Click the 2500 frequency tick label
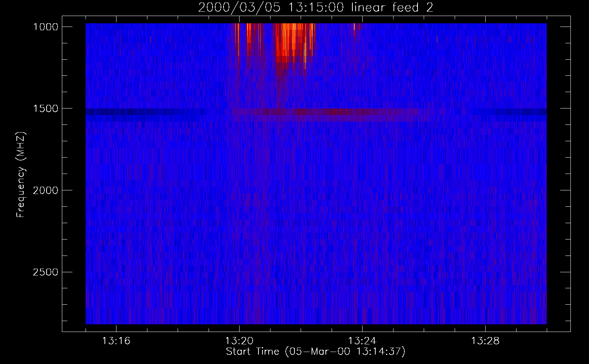Image resolution: width=589 pixels, height=364 pixels. (x=46, y=272)
